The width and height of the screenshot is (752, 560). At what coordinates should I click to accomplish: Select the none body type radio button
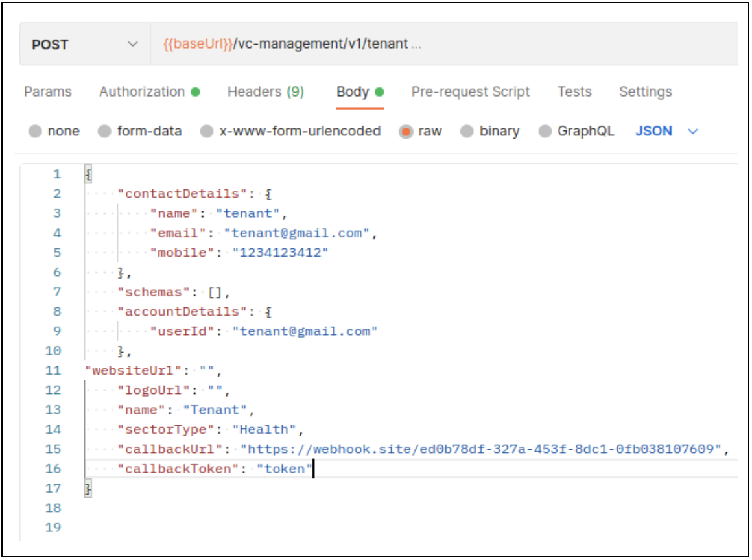tap(36, 132)
